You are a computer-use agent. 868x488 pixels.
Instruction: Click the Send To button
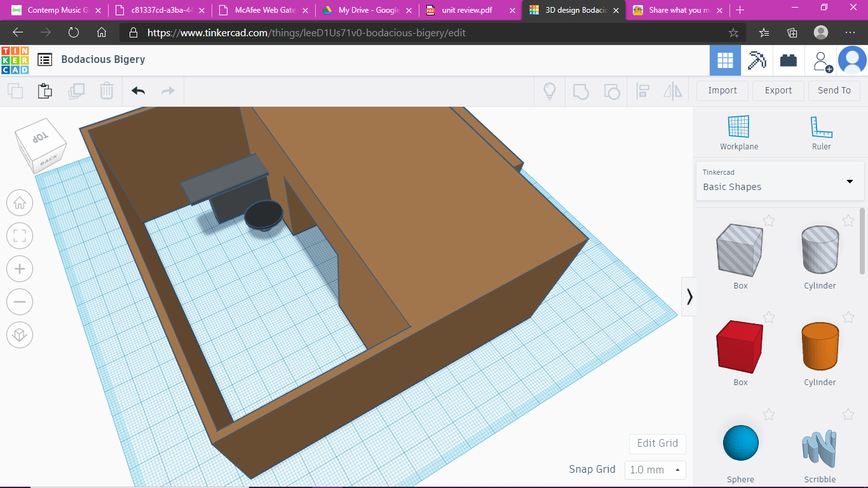tap(834, 90)
